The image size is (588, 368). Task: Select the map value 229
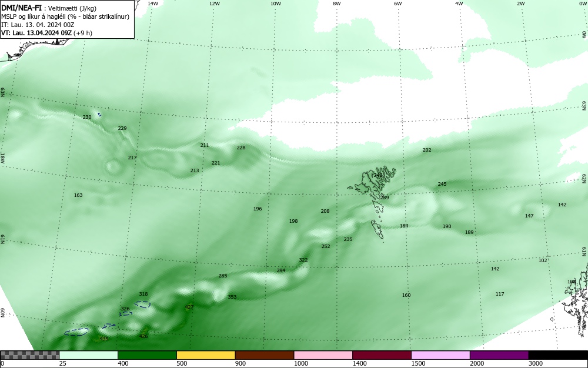[x=122, y=128]
